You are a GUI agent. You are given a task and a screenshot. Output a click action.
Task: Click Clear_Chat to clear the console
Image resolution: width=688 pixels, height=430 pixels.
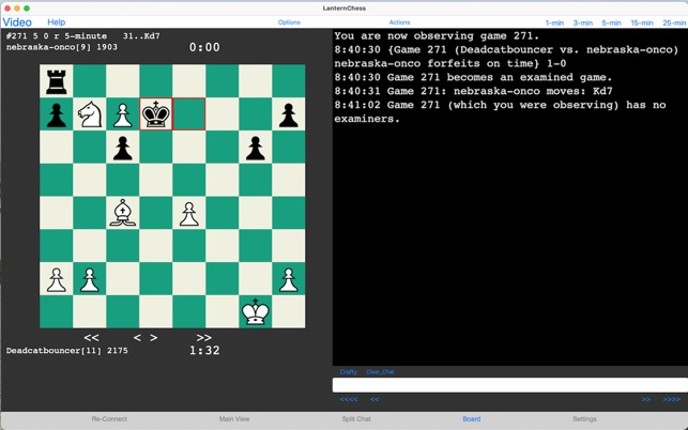pyautogui.click(x=380, y=372)
